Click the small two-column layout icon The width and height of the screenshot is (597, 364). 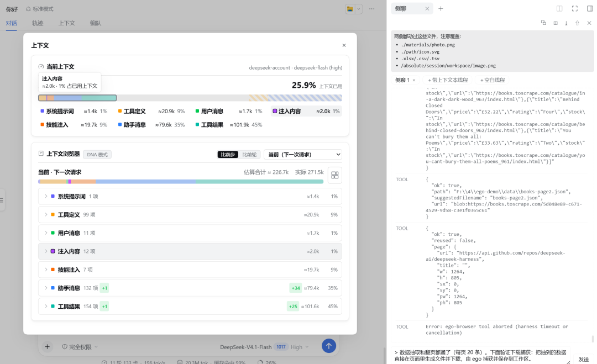pos(556,23)
